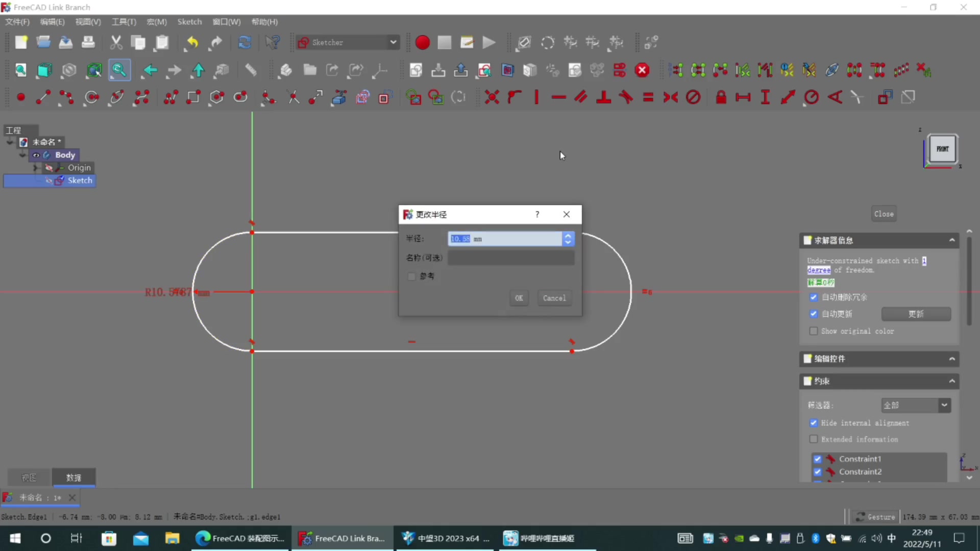Image resolution: width=980 pixels, height=551 pixels.
Task: Toggle the 参考 reference checkbox
Action: click(411, 277)
